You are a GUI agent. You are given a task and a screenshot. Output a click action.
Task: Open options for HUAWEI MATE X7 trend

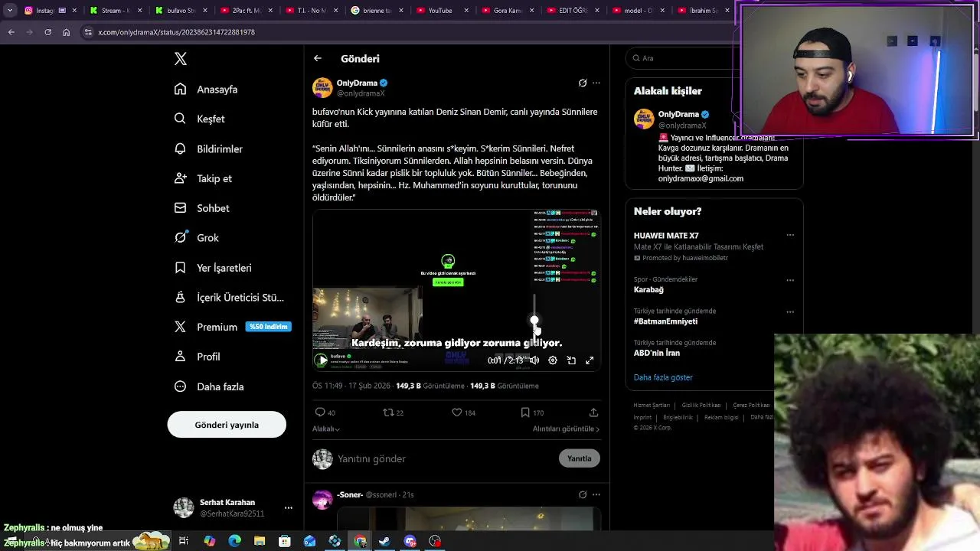pos(790,236)
